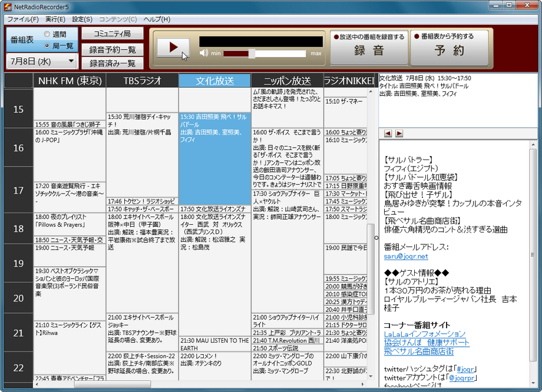Click the black playback status display
542x392 pixels.
tap(261, 42)
